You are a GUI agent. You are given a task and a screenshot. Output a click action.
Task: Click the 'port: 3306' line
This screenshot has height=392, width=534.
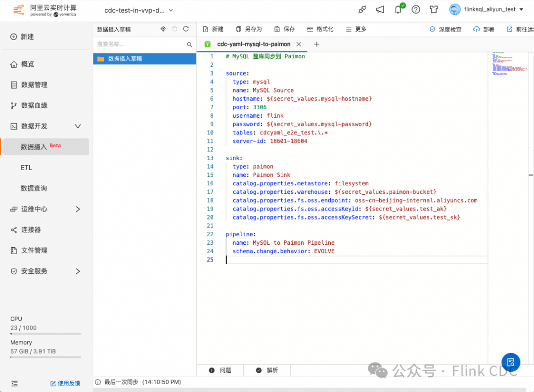click(x=249, y=107)
